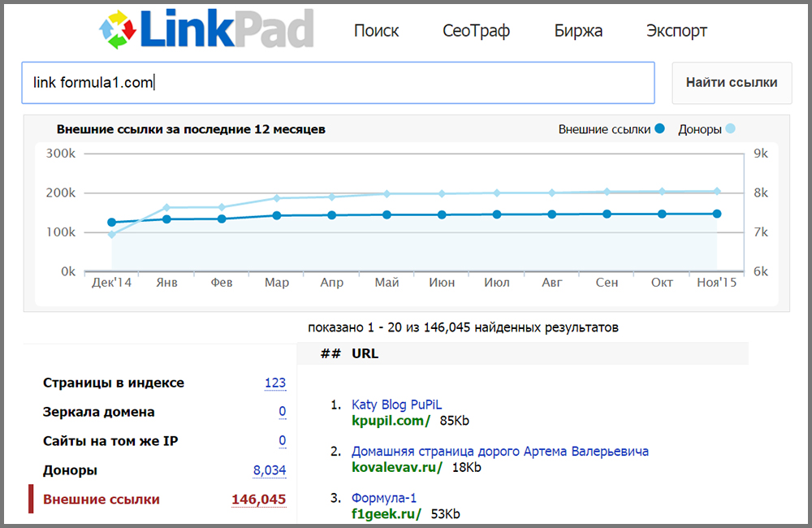Image resolution: width=812 pixels, height=528 pixels.
Task: Click the 146,045 external links count
Action: pos(259,500)
